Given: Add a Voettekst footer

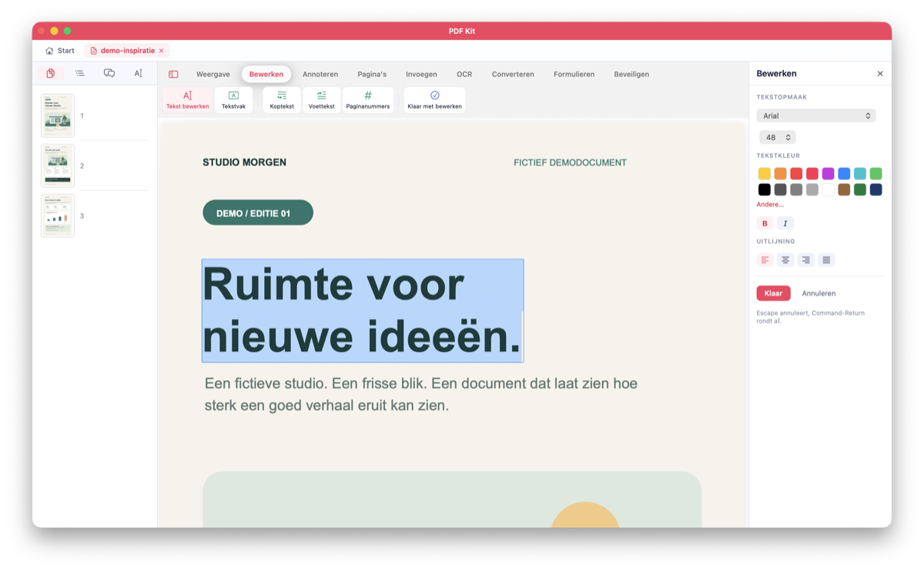Looking at the screenshot, I should [322, 100].
